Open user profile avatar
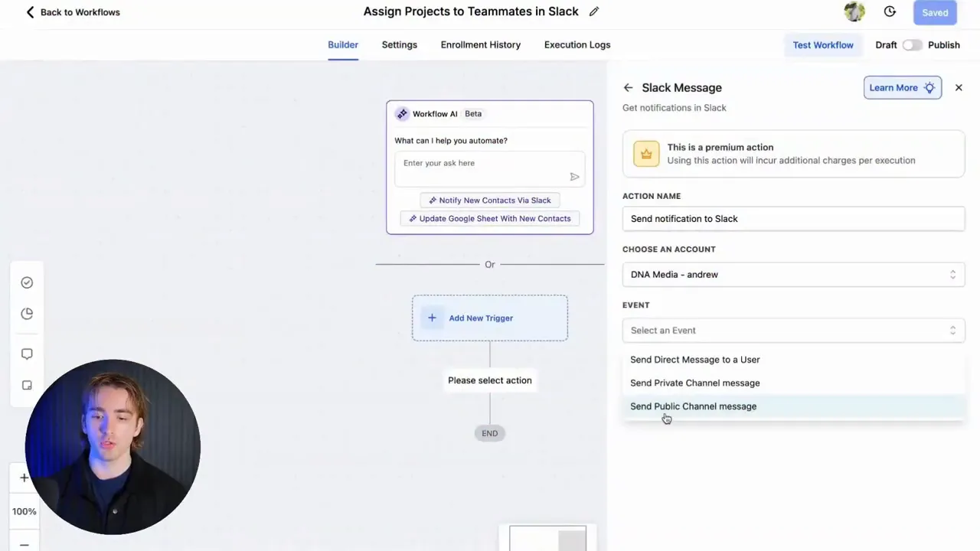The image size is (980, 551). pos(854,11)
